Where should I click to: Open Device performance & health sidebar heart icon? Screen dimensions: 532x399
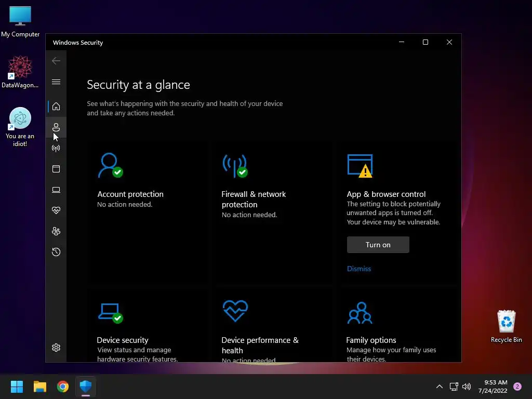[56, 210]
